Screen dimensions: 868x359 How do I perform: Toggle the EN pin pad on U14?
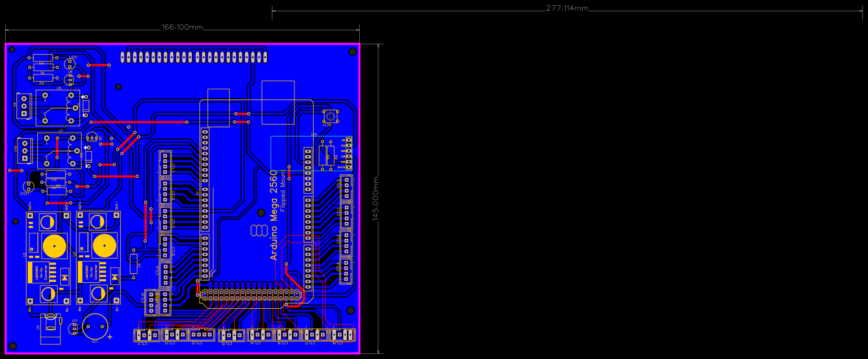349,140
